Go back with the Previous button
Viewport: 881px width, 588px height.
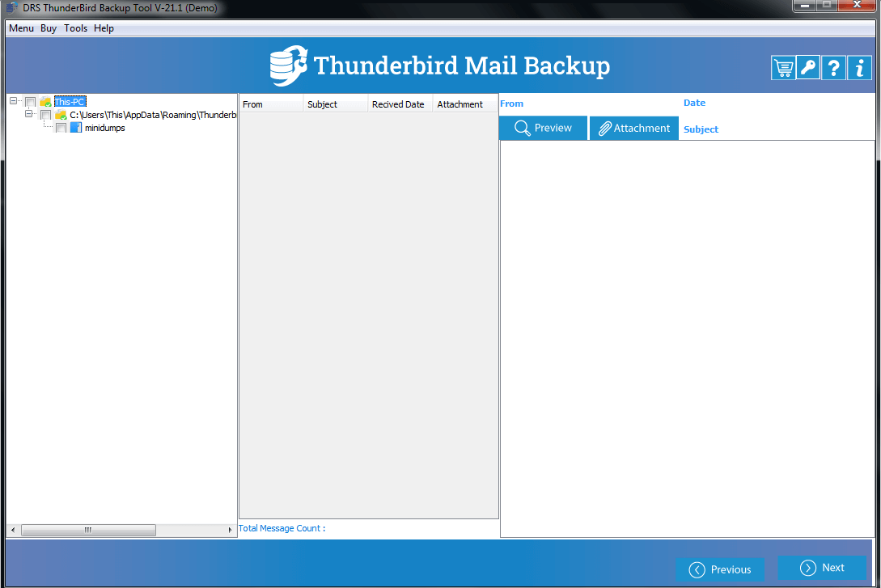pyautogui.click(x=720, y=569)
